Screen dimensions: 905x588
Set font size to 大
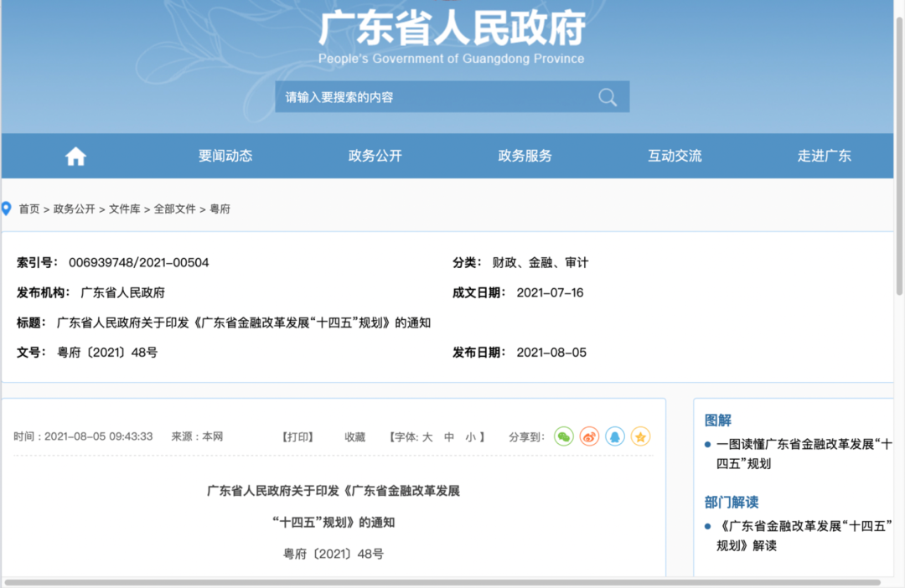pyautogui.click(x=427, y=437)
